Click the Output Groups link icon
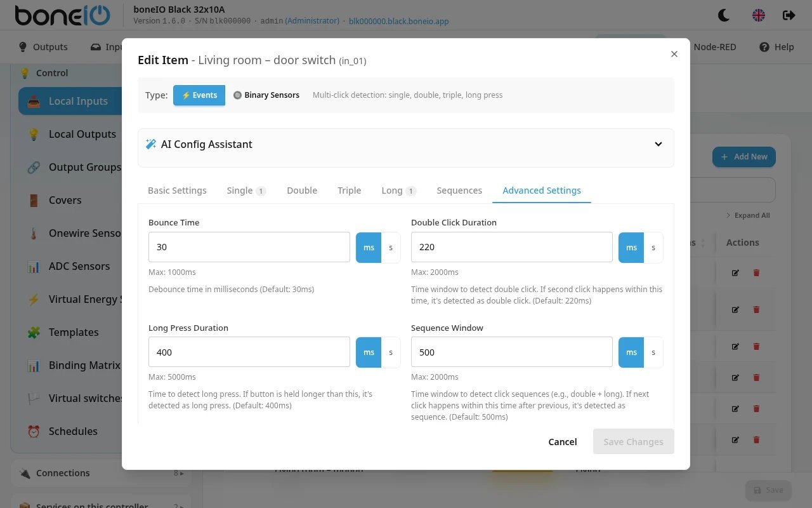 34,167
